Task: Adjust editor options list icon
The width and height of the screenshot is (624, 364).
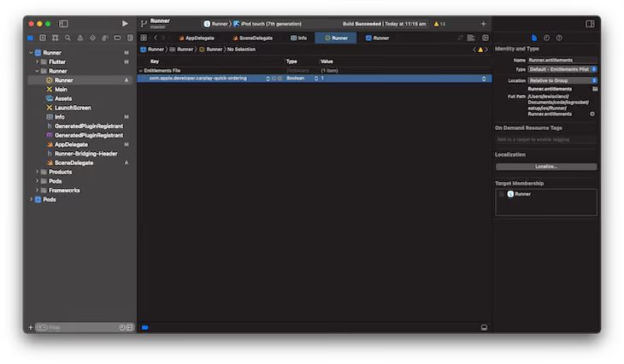Action: pyautogui.click(x=471, y=38)
